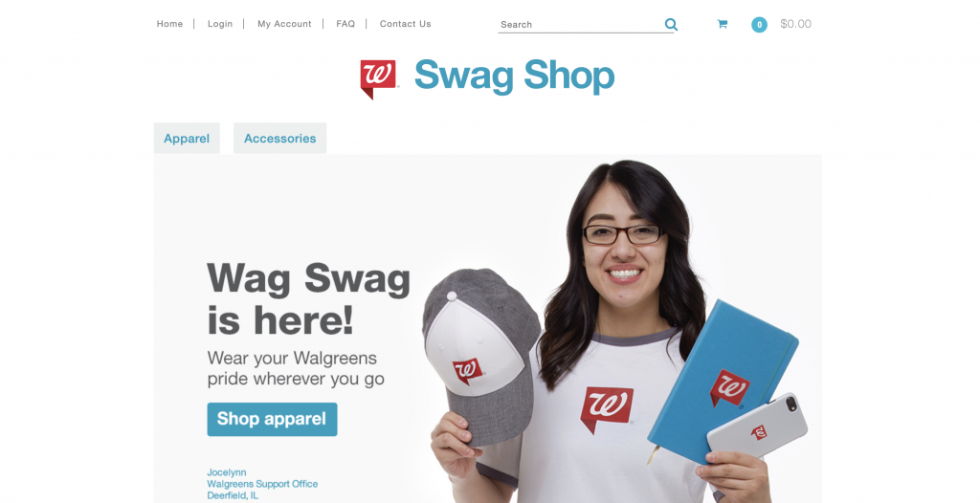
Task: Click the W logo on the white t-shirt
Action: [606, 409]
